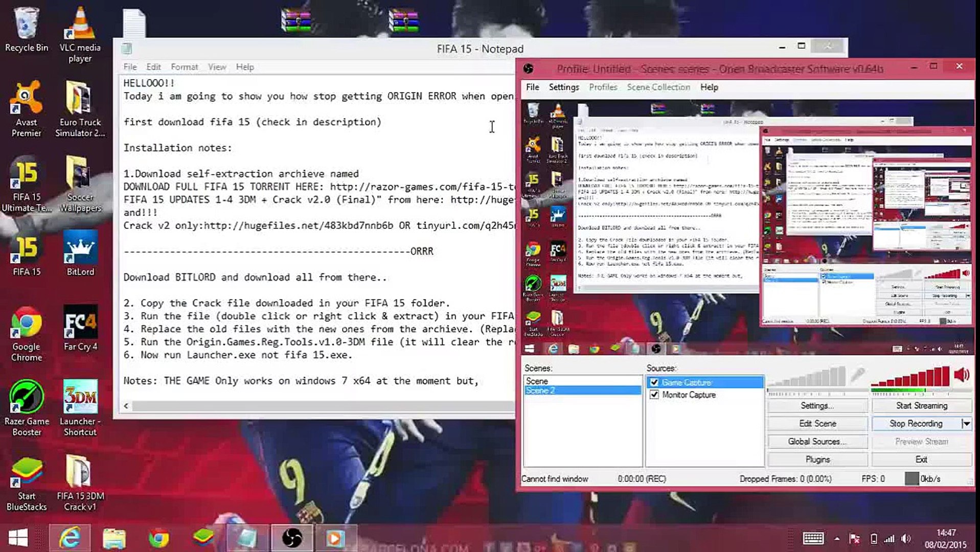Open Internet Explorer from the taskbar
980x552 pixels.
click(x=71, y=537)
